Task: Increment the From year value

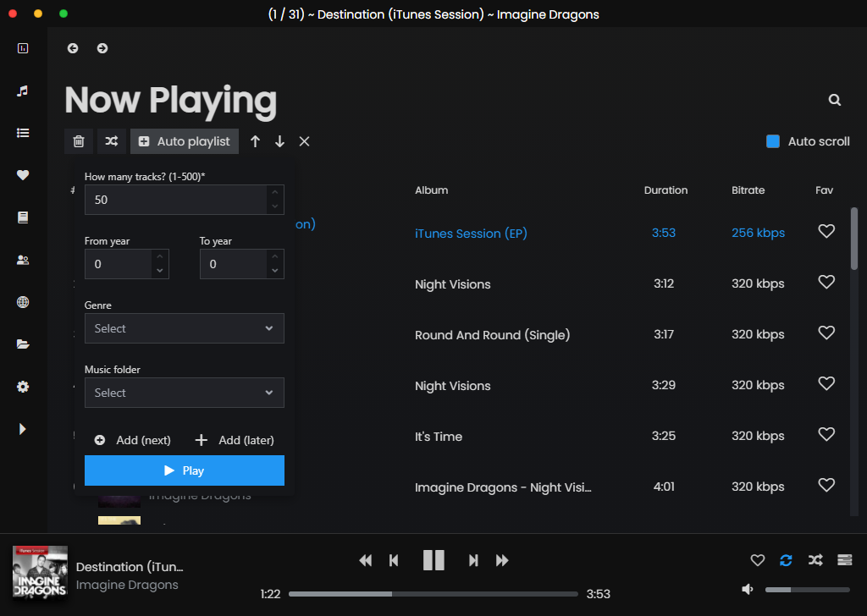Action: [160, 257]
